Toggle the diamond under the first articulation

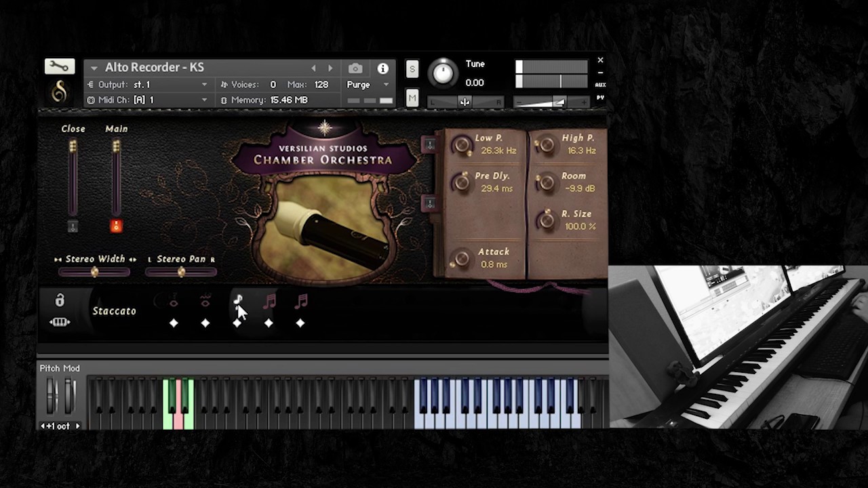(174, 323)
